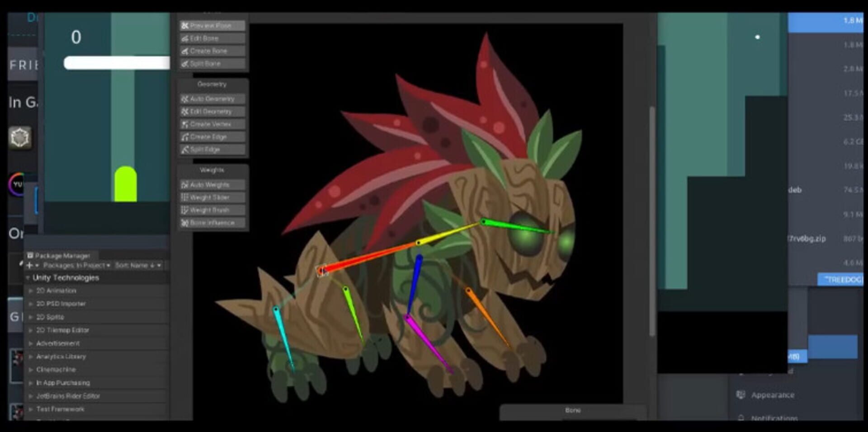This screenshot has width=868, height=432.
Task: Open the Packages: In Project dropdown
Action: pyautogui.click(x=76, y=265)
